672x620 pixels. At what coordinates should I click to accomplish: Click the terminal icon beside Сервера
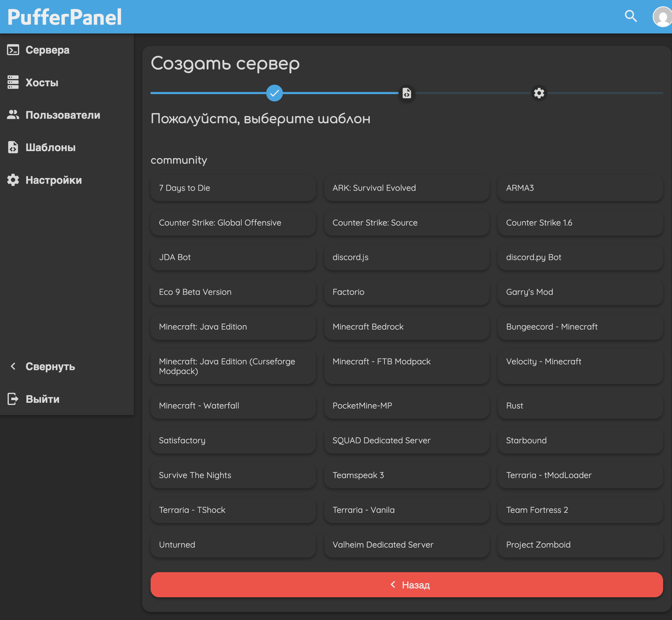13,50
